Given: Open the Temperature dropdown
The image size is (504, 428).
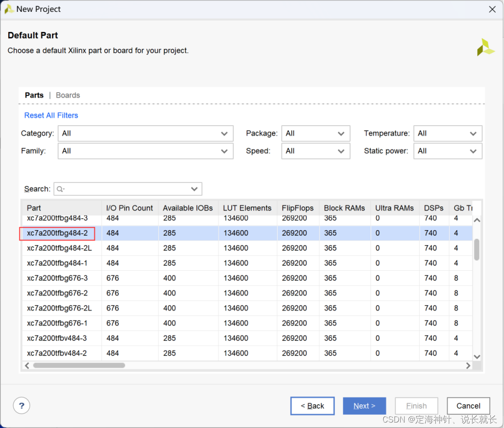Looking at the screenshot, I should [x=448, y=134].
